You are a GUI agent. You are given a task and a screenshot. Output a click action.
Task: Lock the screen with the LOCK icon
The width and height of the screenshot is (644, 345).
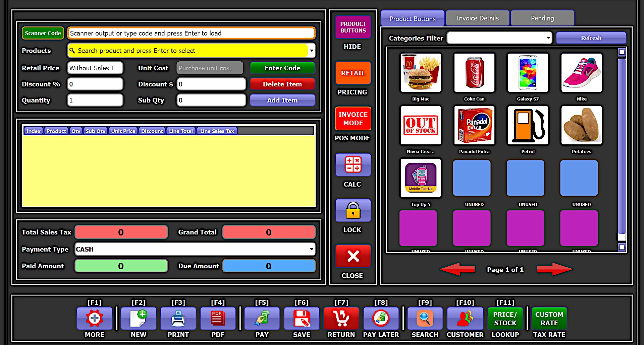pyautogui.click(x=353, y=210)
